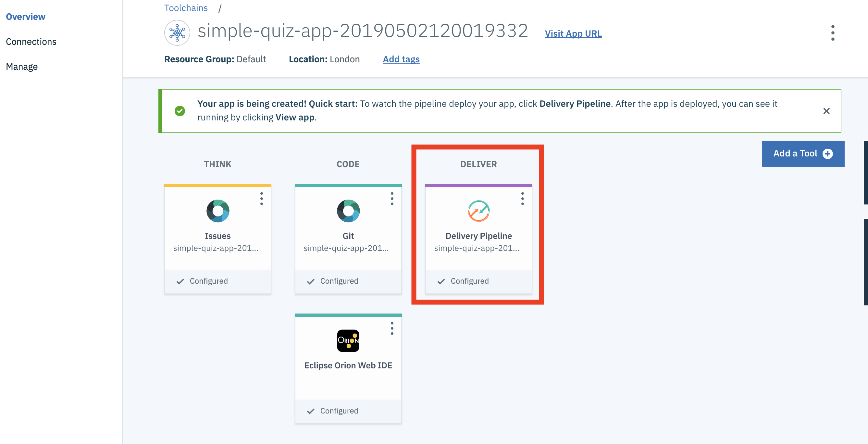868x444 pixels.
Task: Navigate to Toolchains breadcrumb
Action: pyautogui.click(x=186, y=8)
